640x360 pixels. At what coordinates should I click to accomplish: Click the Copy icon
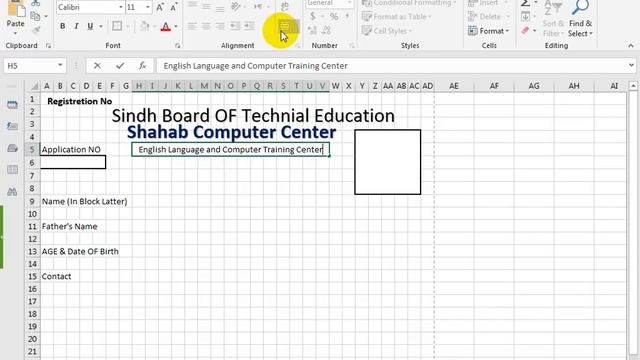36,16
